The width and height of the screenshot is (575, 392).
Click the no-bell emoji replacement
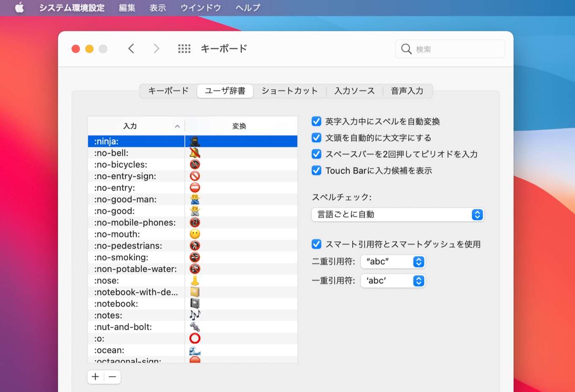195,153
